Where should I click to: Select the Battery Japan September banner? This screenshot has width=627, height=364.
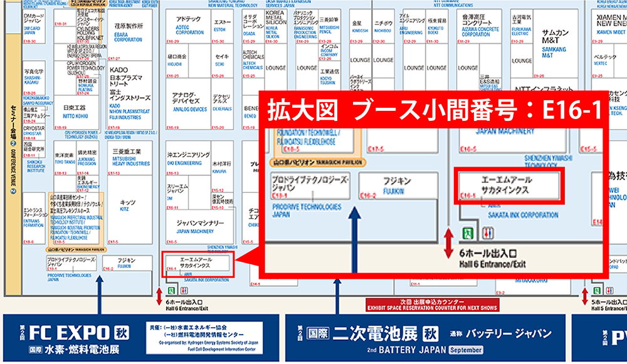click(x=425, y=338)
